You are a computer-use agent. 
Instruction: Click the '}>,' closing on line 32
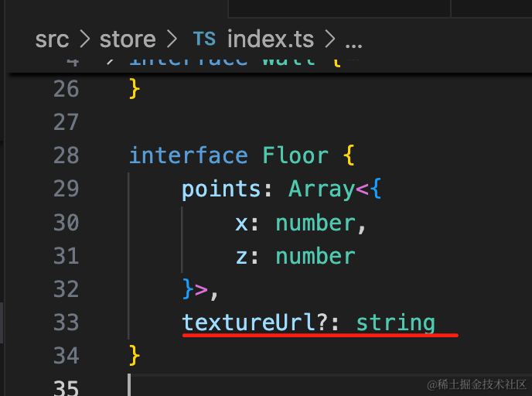point(199,289)
